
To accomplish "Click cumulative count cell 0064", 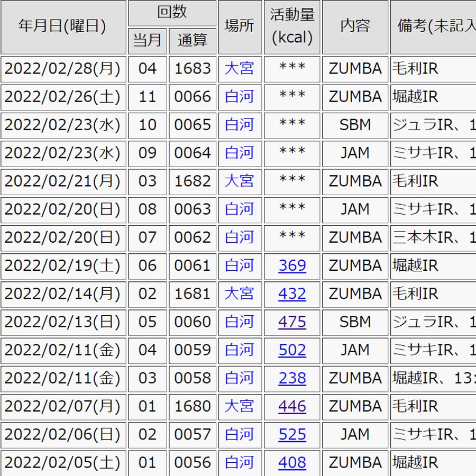I will click(x=193, y=153).
